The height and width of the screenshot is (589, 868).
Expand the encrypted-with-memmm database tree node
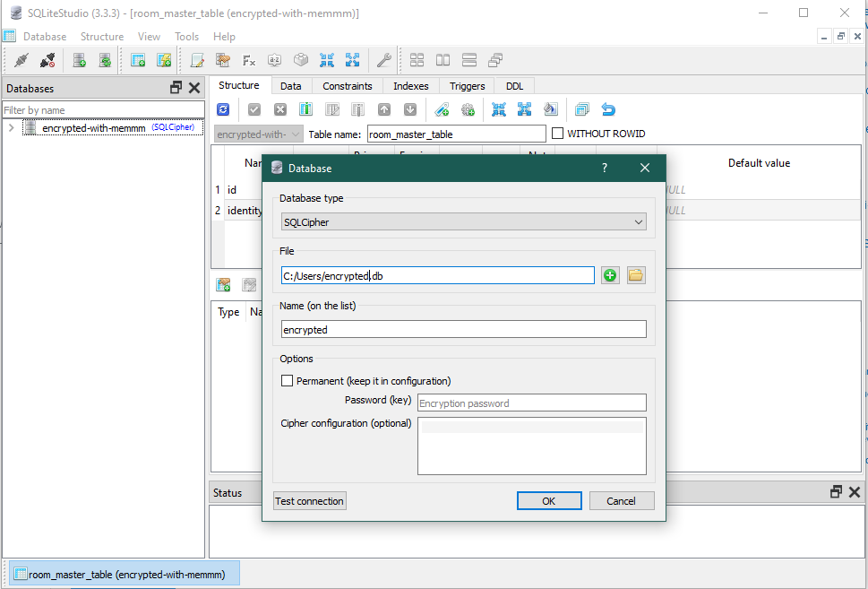pos(11,127)
